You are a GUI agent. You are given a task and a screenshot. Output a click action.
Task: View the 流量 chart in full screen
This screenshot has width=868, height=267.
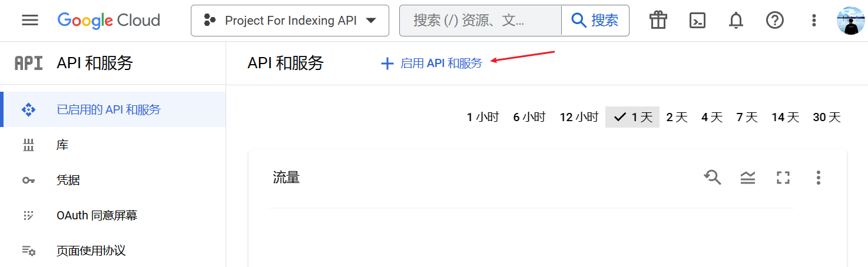tap(783, 178)
